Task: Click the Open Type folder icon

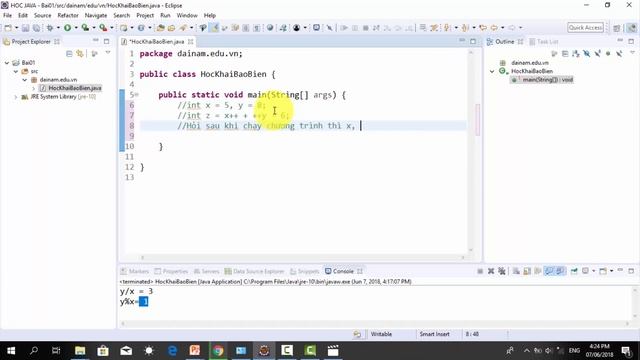Action: 160,28
